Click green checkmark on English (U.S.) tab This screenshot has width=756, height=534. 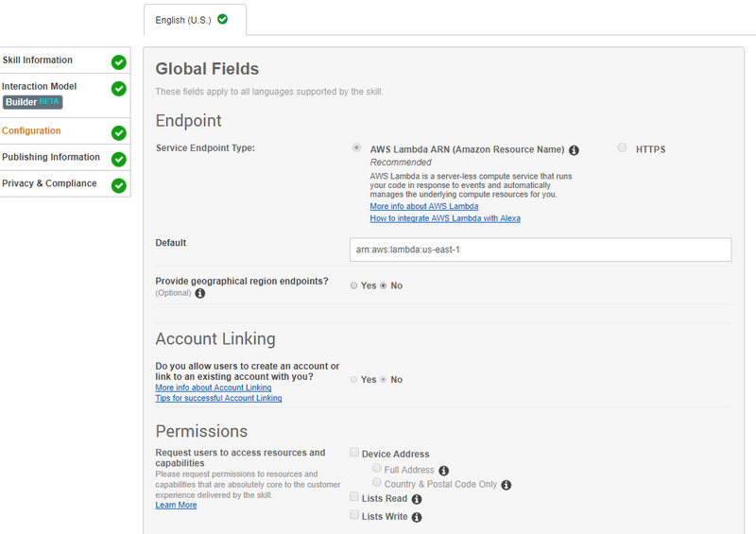pos(222,19)
